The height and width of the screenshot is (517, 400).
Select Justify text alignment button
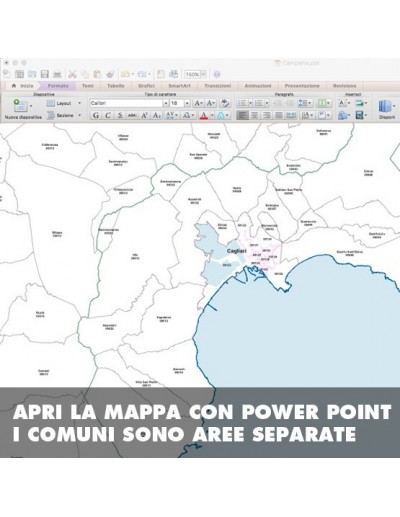click(279, 115)
